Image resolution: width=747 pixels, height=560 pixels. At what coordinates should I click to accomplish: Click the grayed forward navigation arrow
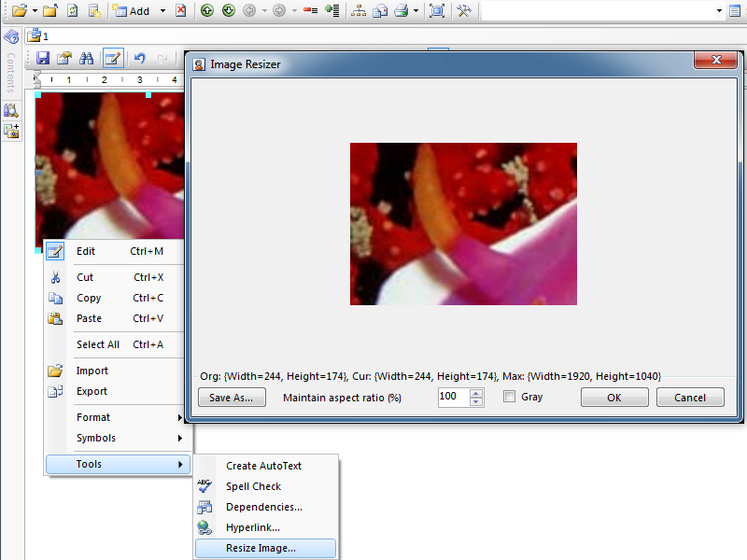(279, 10)
